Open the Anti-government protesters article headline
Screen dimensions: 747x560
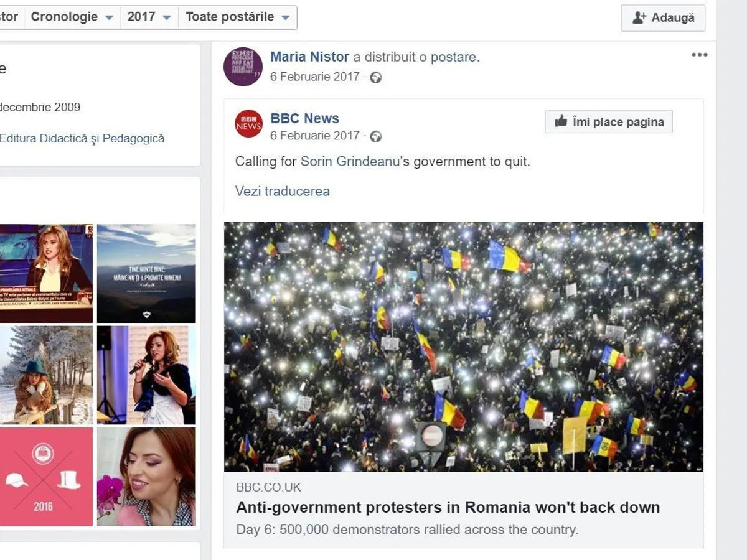pyautogui.click(x=448, y=507)
